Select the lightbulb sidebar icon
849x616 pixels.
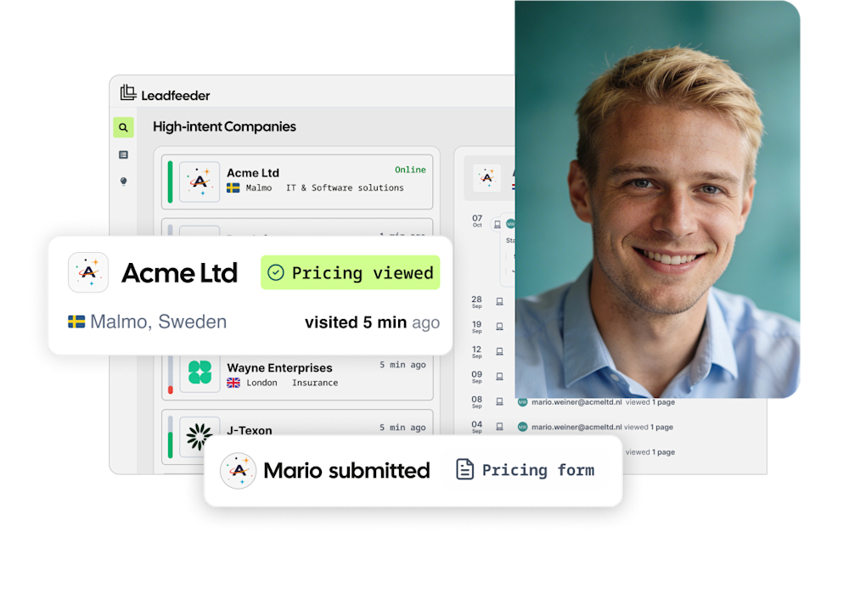123,182
